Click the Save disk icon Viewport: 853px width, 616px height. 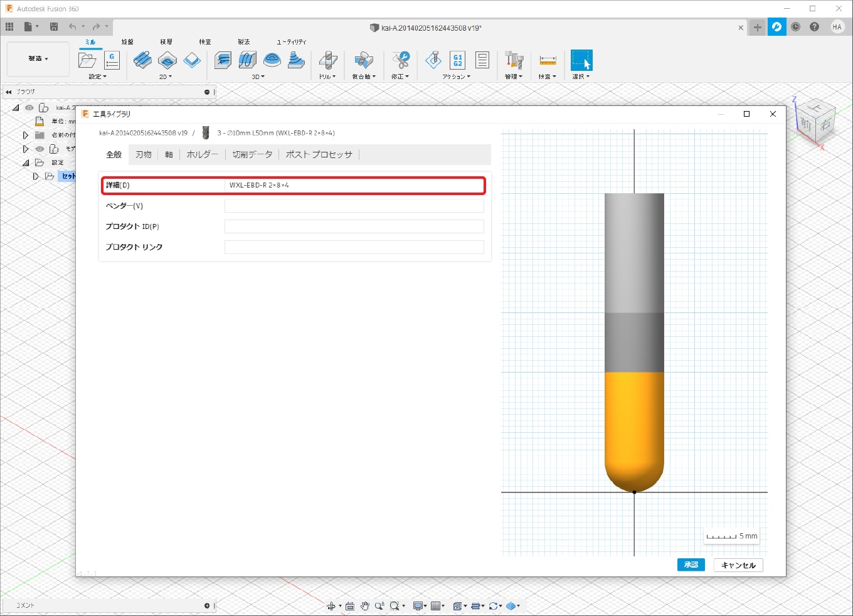(54, 27)
